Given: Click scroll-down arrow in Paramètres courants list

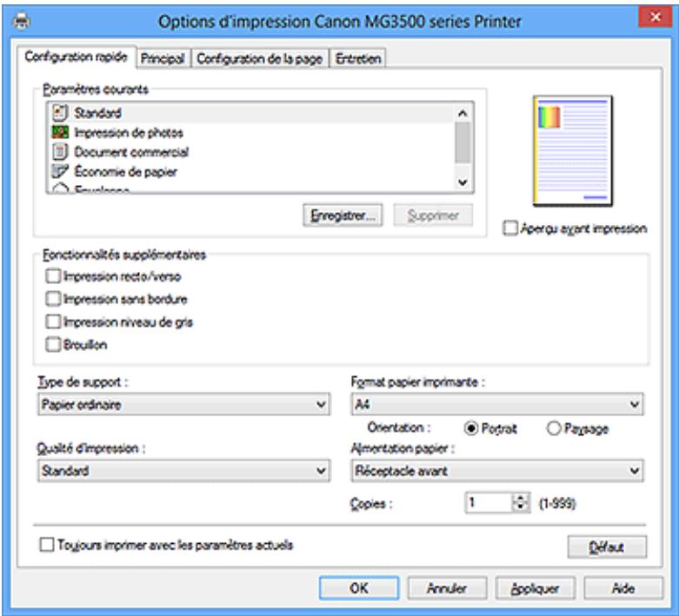Looking at the screenshot, I should pyautogui.click(x=463, y=182).
